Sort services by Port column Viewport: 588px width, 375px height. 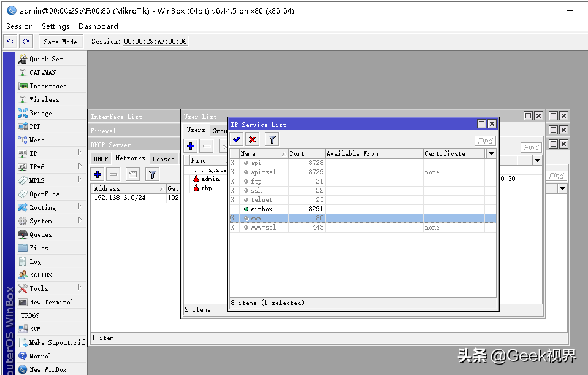coord(307,153)
